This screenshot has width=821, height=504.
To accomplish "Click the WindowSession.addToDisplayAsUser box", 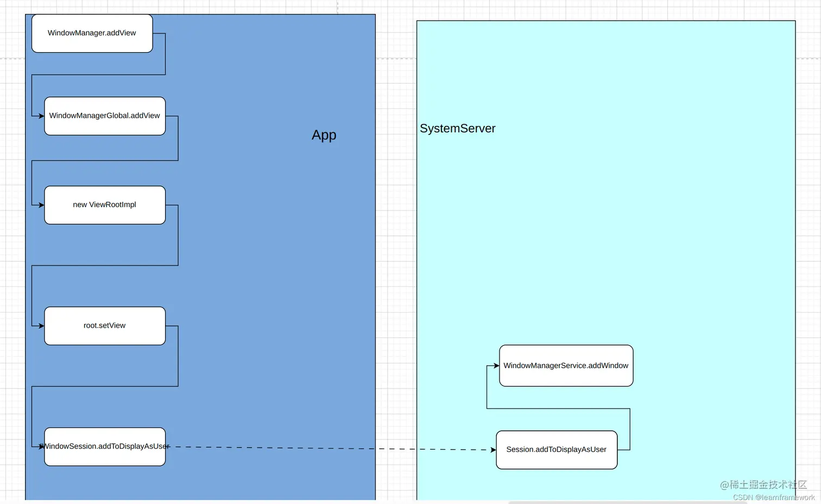I will (x=105, y=446).
